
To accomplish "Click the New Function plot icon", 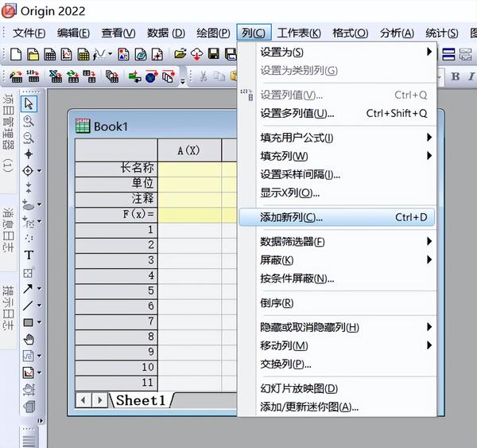I will click(x=99, y=55).
